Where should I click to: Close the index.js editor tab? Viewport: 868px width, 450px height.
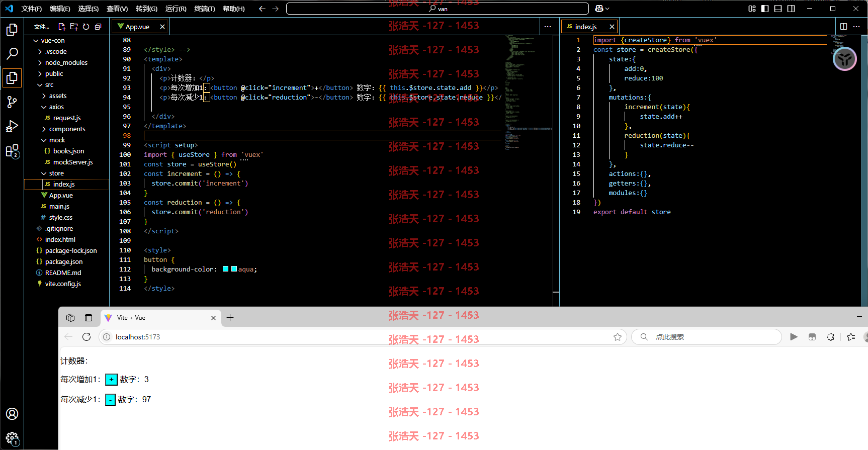pyautogui.click(x=612, y=27)
